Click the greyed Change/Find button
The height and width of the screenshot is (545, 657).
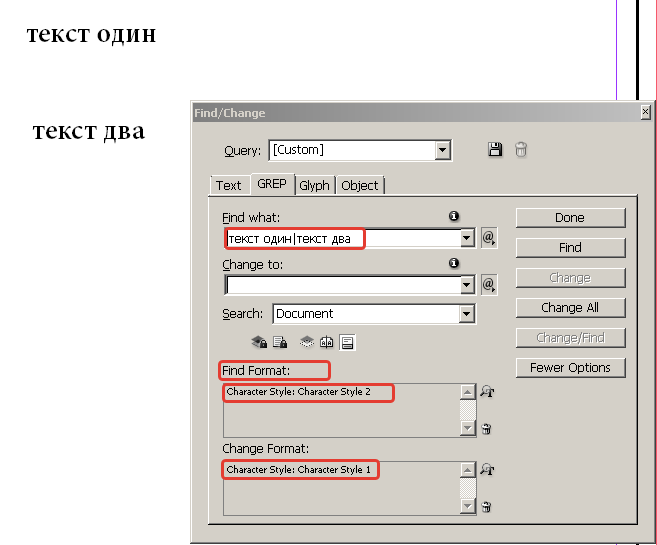(570, 338)
